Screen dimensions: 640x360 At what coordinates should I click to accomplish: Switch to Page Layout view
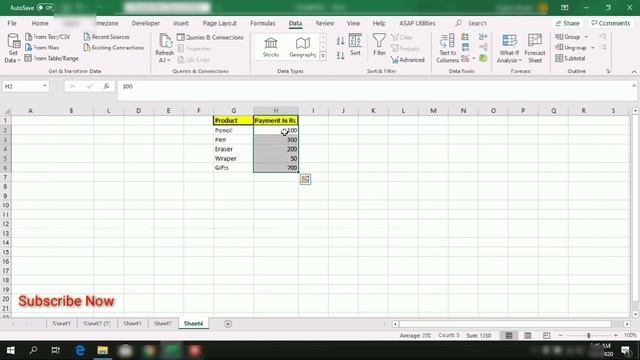tap(527, 336)
